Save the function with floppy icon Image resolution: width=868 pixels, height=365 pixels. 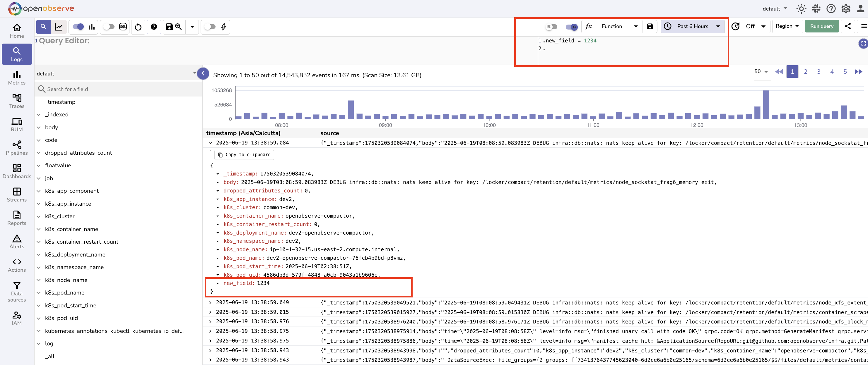point(650,26)
